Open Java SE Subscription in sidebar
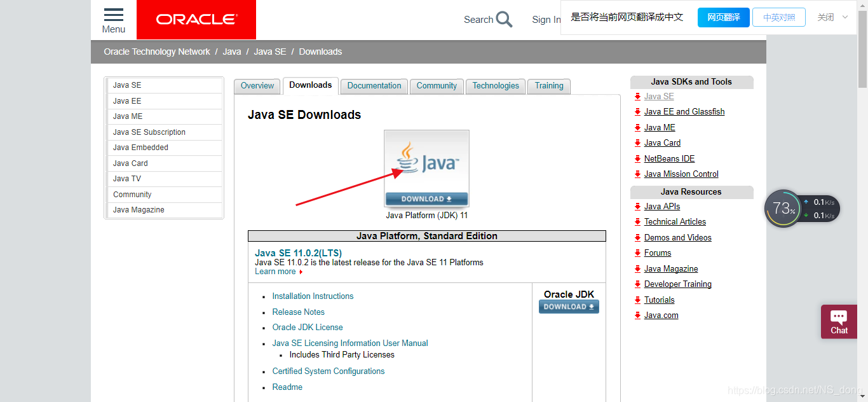868x402 pixels. pyautogui.click(x=165, y=132)
